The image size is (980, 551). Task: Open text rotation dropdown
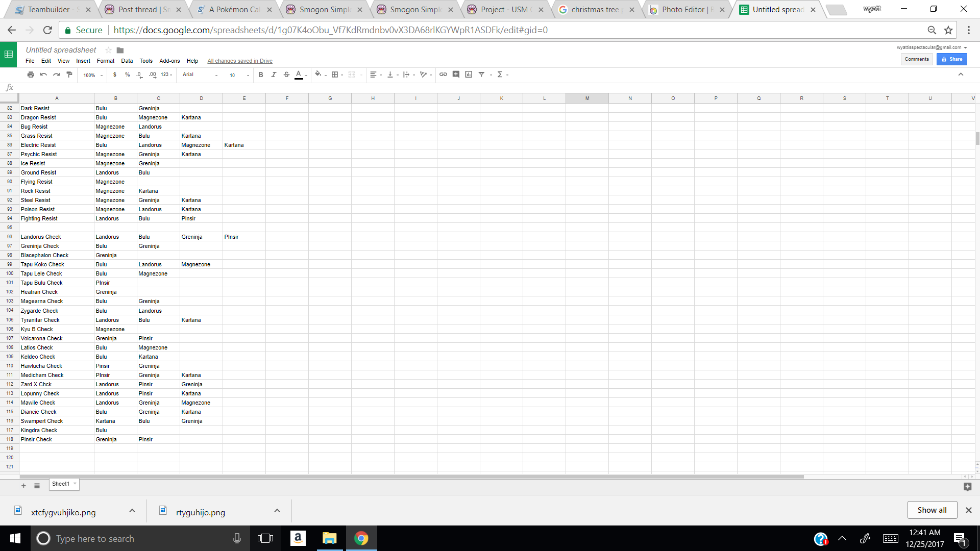(426, 74)
